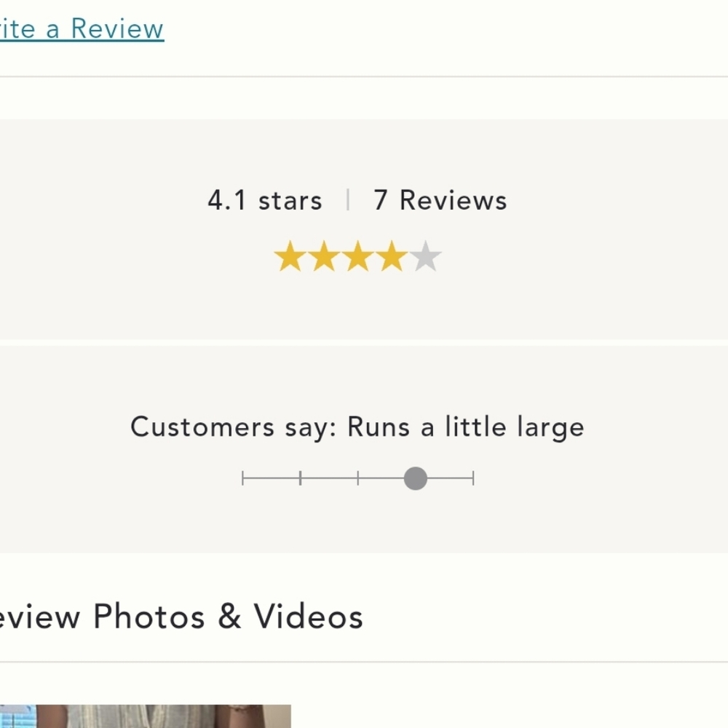Click the grey fifth rating star
Screen dimensions: 728x728
[425, 256]
